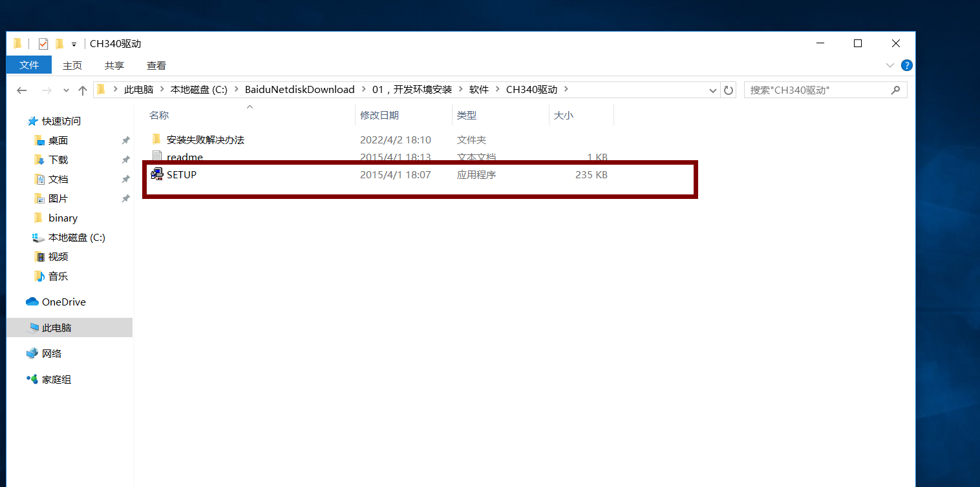Screen dimensions: 980x487
Task: Click the 音乐 music note icon
Action: 39,276
